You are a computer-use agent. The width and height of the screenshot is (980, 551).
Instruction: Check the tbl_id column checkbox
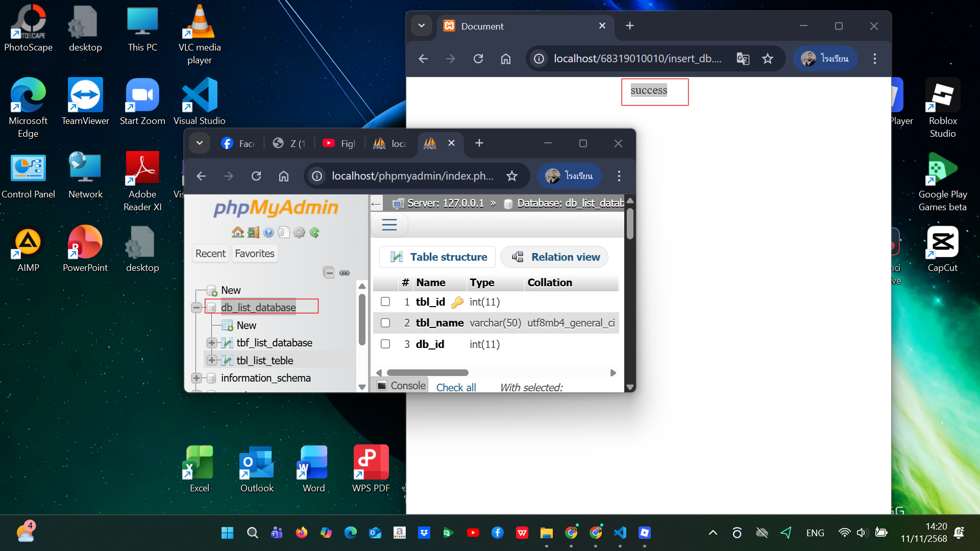(385, 302)
